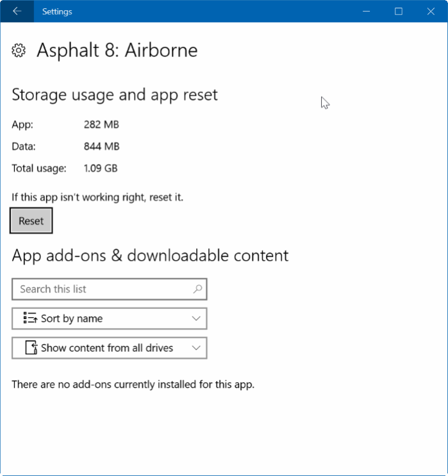Image resolution: width=448 pixels, height=476 pixels.
Task: Open the Sort by name dropdown
Action: click(110, 318)
